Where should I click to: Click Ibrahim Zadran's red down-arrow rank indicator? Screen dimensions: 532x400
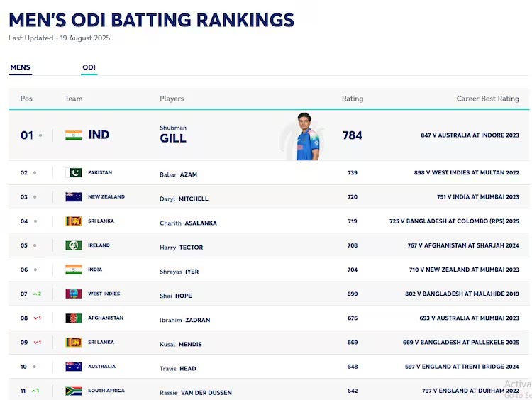pos(36,318)
